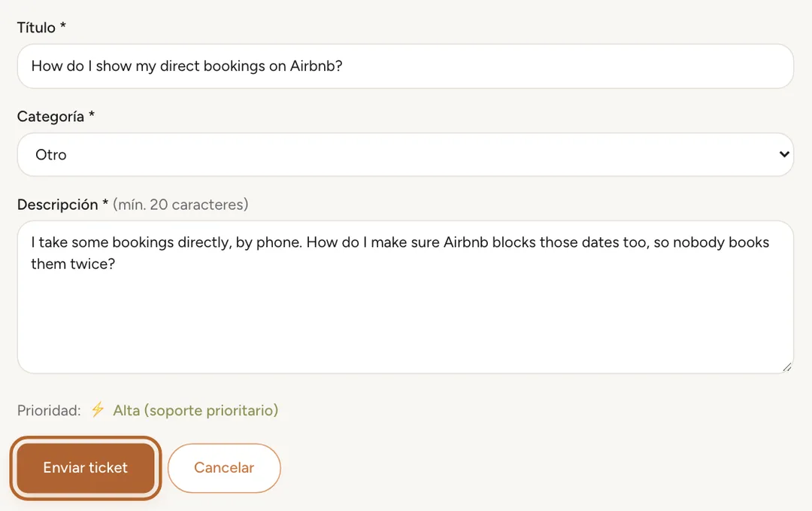Click empty space below description text
This screenshot has width=812, height=511.
[x=405, y=321]
